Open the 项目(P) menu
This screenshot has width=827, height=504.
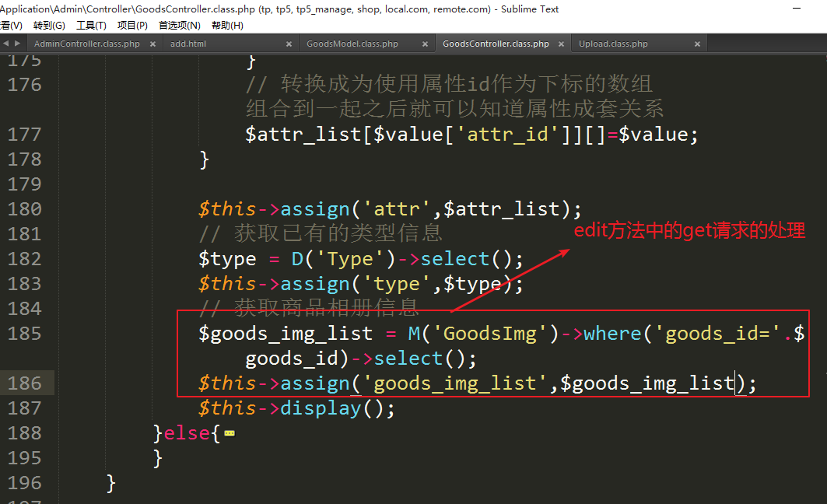pos(132,25)
